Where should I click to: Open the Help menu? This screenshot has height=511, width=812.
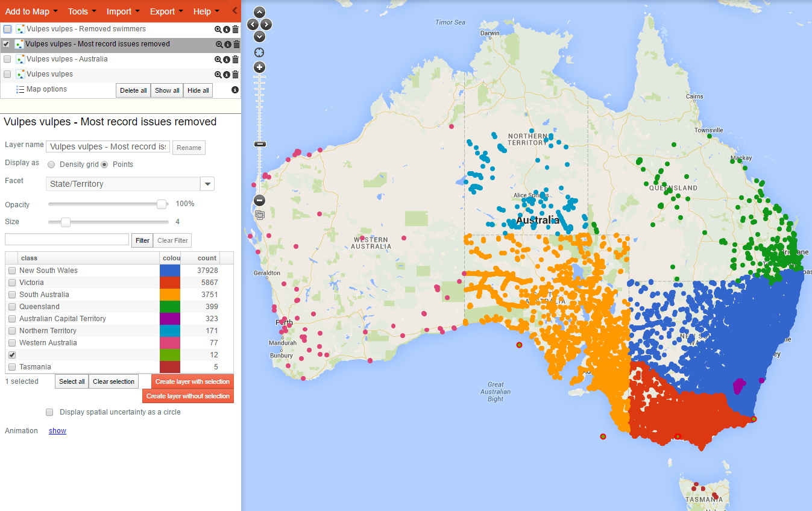tap(206, 11)
